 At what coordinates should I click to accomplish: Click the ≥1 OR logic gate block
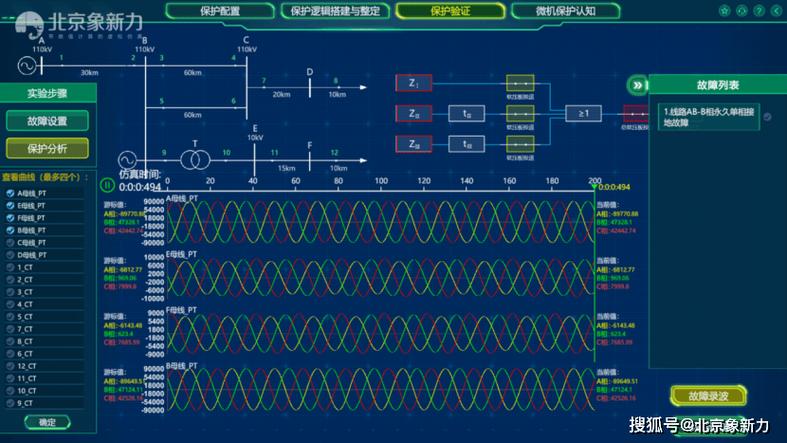tap(583, 114)
